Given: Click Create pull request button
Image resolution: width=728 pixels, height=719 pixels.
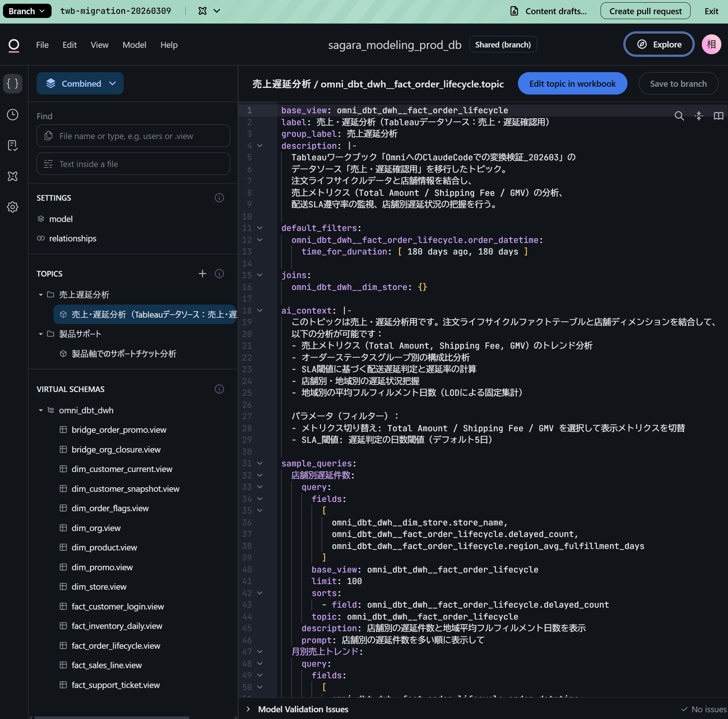Looking at the screenshot, I should click(645, 11).
